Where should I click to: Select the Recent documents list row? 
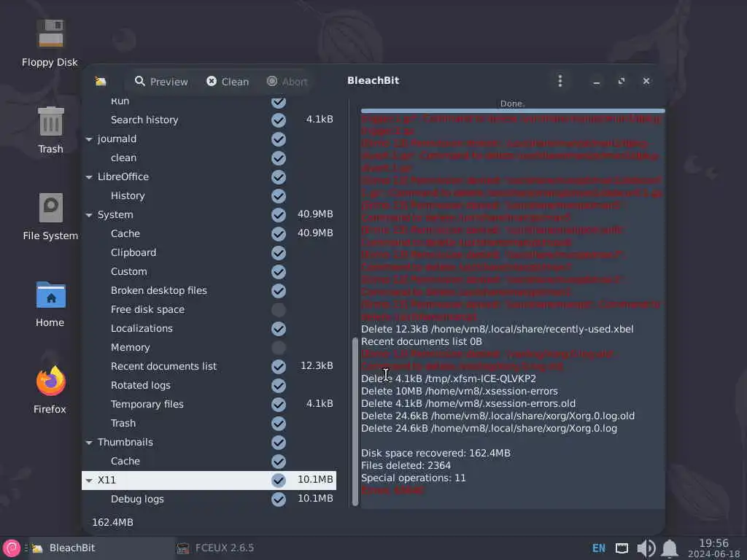coord(209,366)
